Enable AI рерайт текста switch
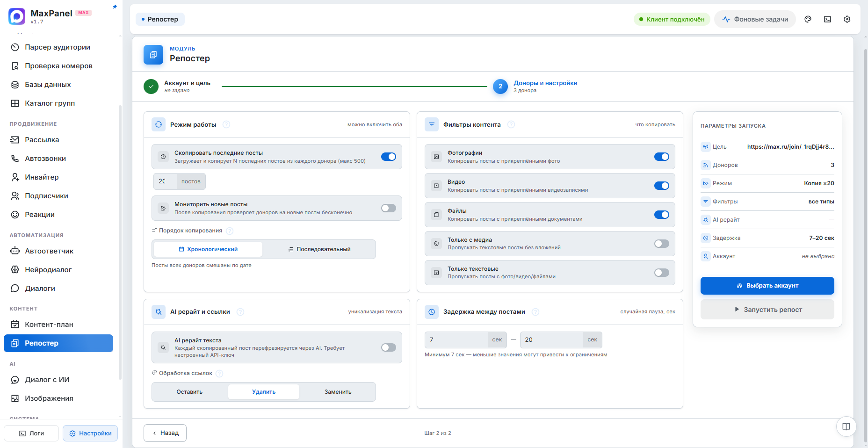 tap(389, 347)
